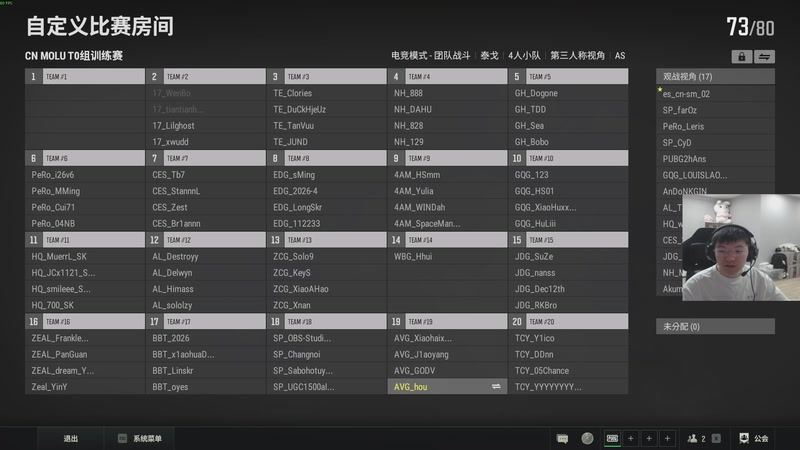
Task: Click player GH_Bobo
Action: point(568,142)
